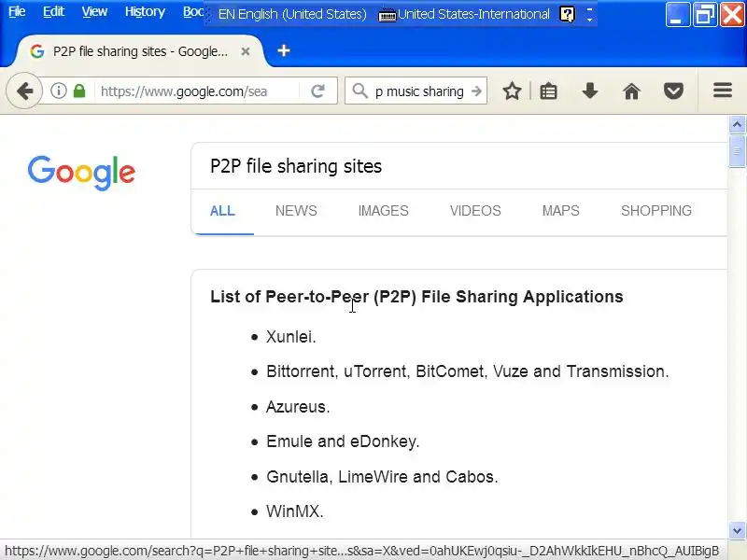
Task: Switch to the VIDEOS results tab
Action: click(x=475, y=211)
